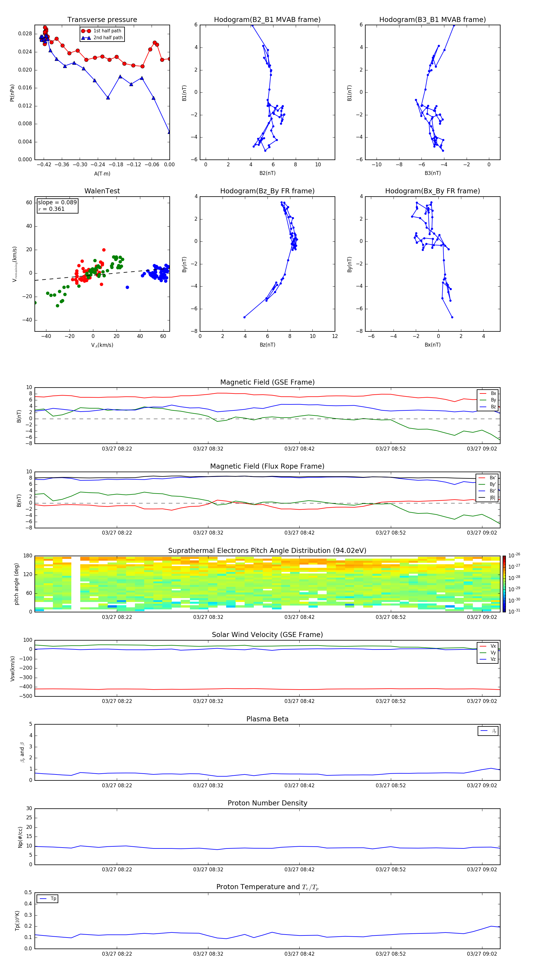Click the Bx' legend entry

click(x=487, y=478)
